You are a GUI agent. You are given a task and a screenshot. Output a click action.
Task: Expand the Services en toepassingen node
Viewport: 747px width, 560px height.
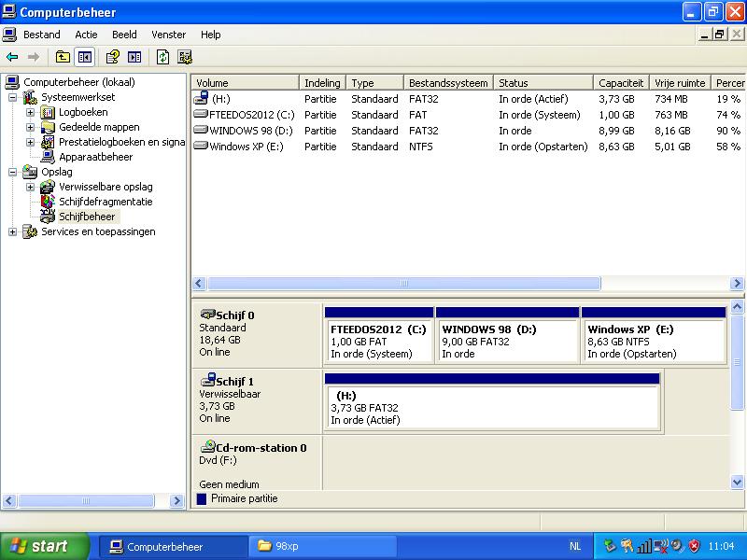click(x=13, y=231)
